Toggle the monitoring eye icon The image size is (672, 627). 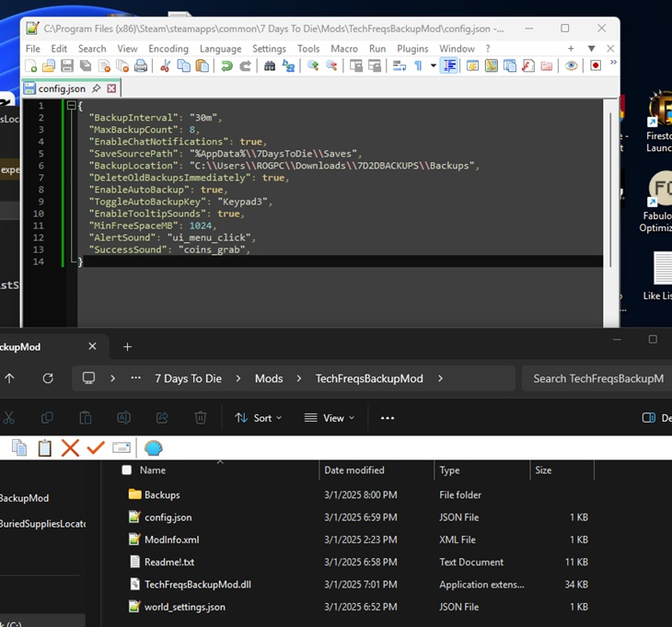(x=572, y=65)
